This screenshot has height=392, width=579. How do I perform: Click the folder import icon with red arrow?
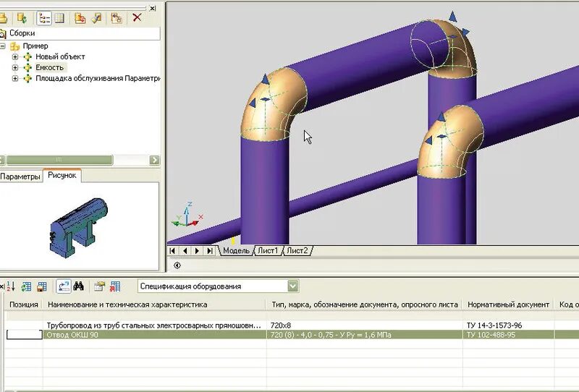coord(80,18)
